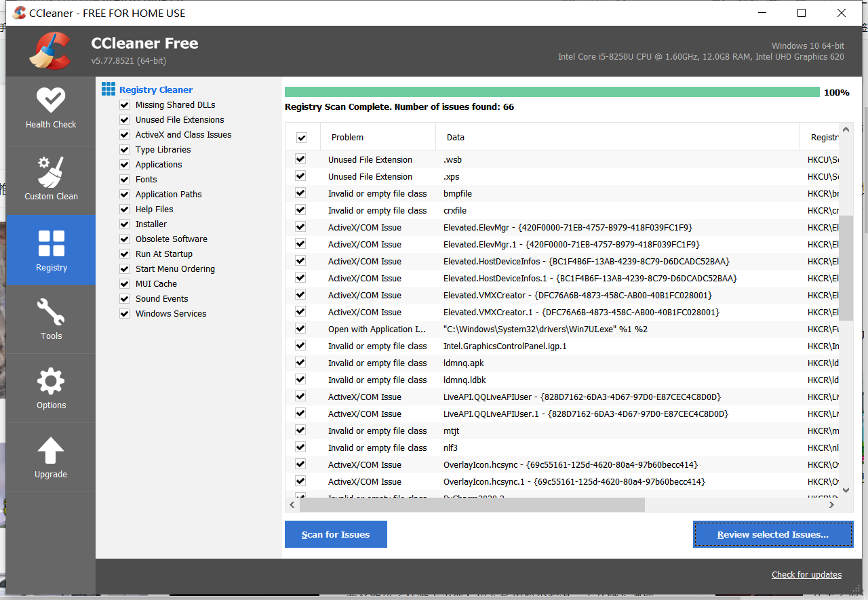868x600 pixels.
Task: Uncheck ActiveX and Class Issues
Action: click(124, 135)
